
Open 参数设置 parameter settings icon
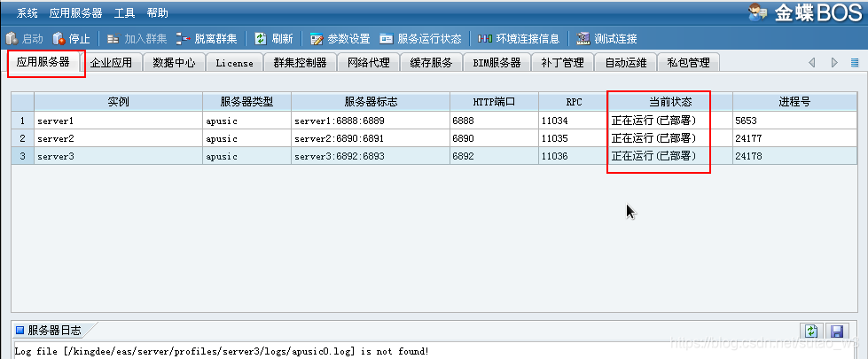coord(317,39)
